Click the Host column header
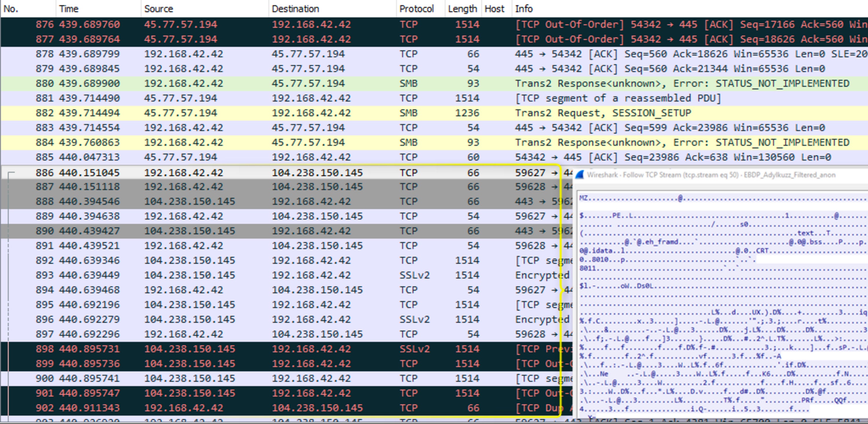This screenshot has height=424, width=868. [497, 9]
